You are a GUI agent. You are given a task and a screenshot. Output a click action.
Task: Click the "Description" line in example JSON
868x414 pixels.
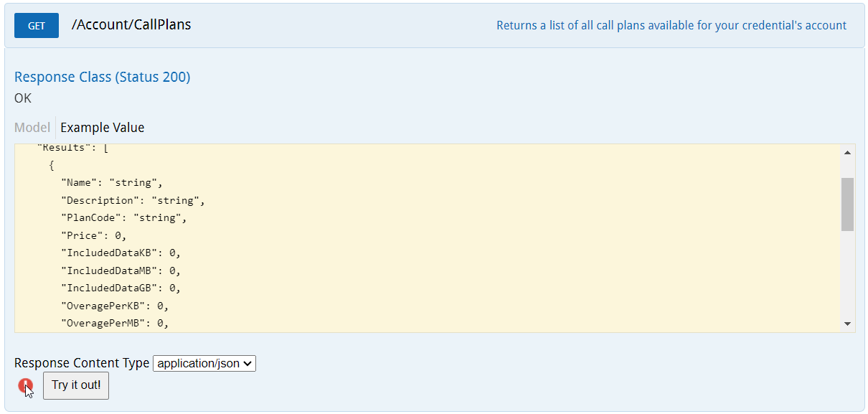pyautogui.click(x=133, y=201)
